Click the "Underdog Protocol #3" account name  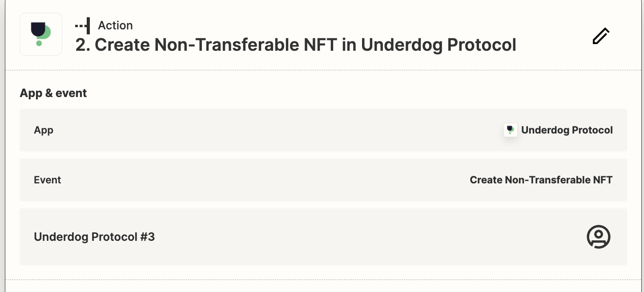click(94, 237)
